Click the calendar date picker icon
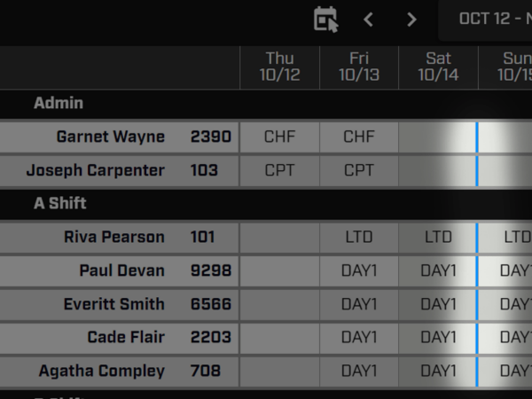Viewport: 532px width, 399px height. click(x=325, y=20)
